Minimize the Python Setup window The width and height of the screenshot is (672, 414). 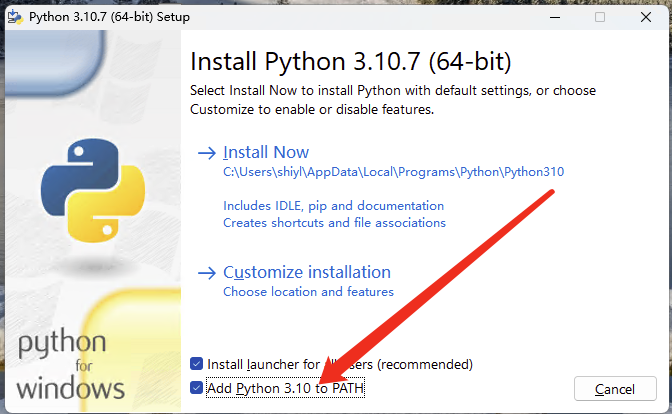coord(555,17)
